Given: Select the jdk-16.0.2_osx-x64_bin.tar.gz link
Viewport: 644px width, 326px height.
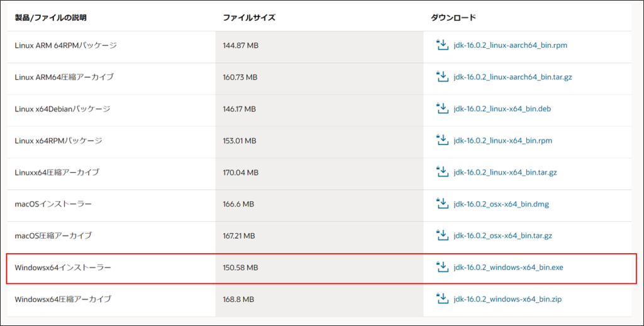Looking at the screenshot, I should (502, 236).
